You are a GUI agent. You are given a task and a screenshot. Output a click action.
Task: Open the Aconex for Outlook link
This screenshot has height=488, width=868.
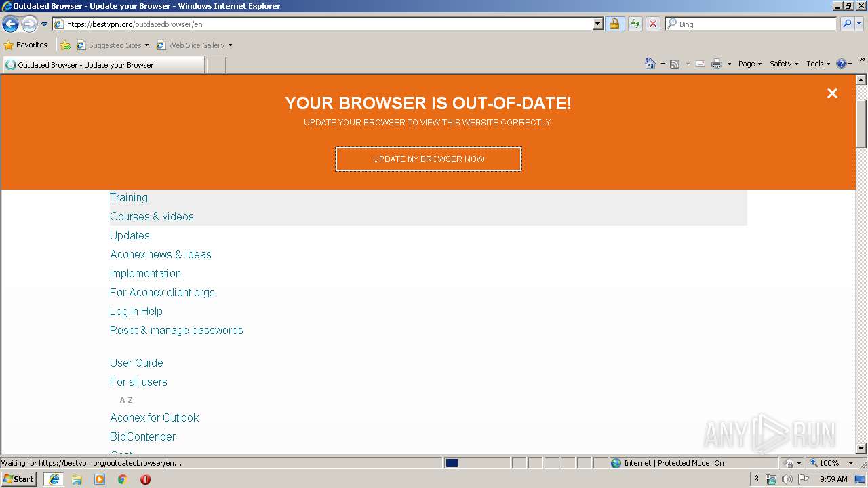coord(155,418)
